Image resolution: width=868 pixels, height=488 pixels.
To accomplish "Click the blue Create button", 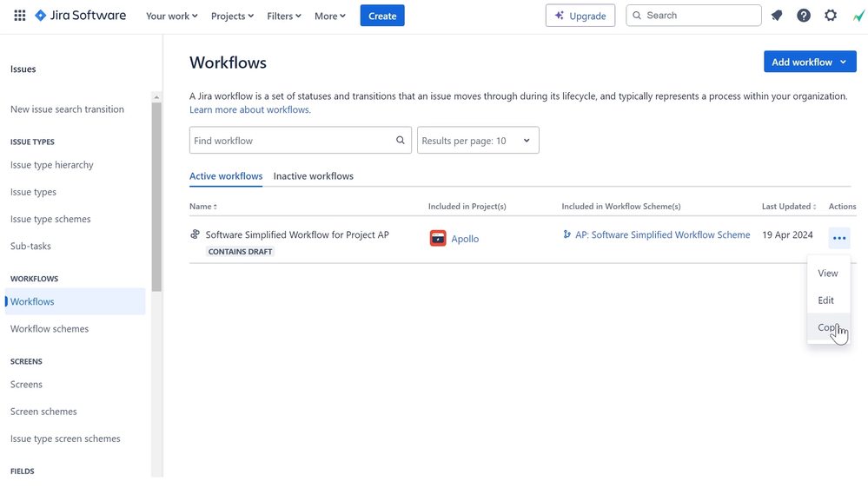I will (382, 16).
